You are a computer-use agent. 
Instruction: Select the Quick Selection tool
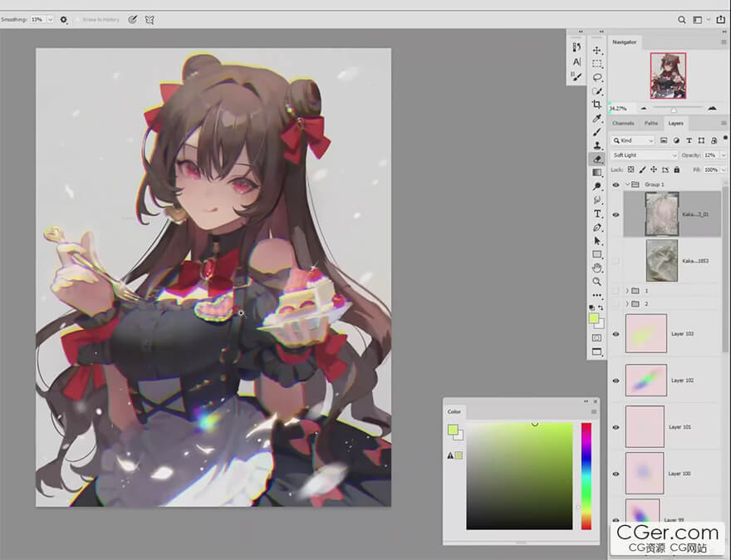click(596, 91)
